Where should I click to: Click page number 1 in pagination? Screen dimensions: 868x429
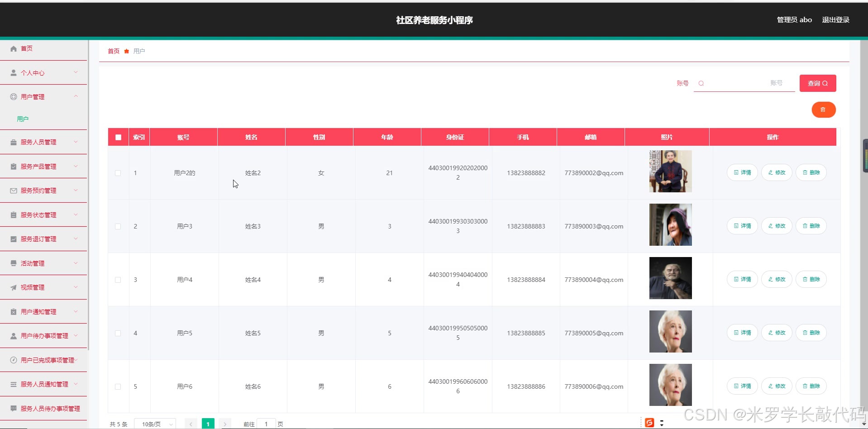[208, 424]
